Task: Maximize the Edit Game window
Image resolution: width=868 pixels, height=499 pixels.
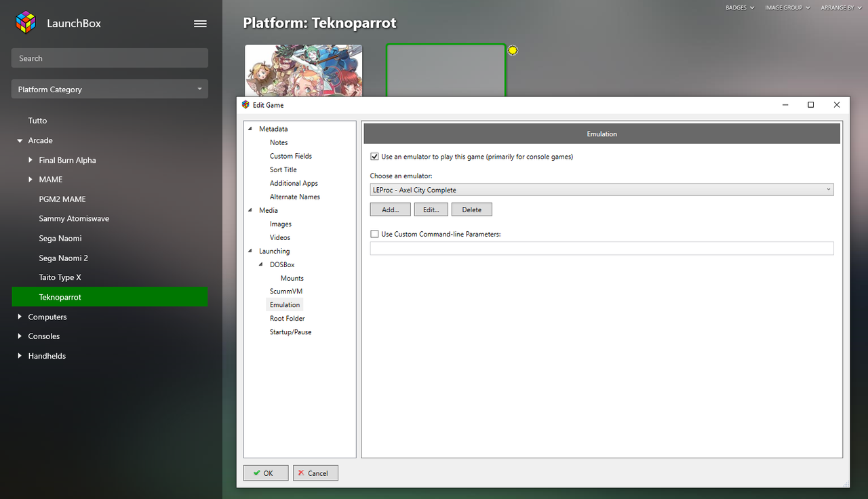Action: (810, 105)
